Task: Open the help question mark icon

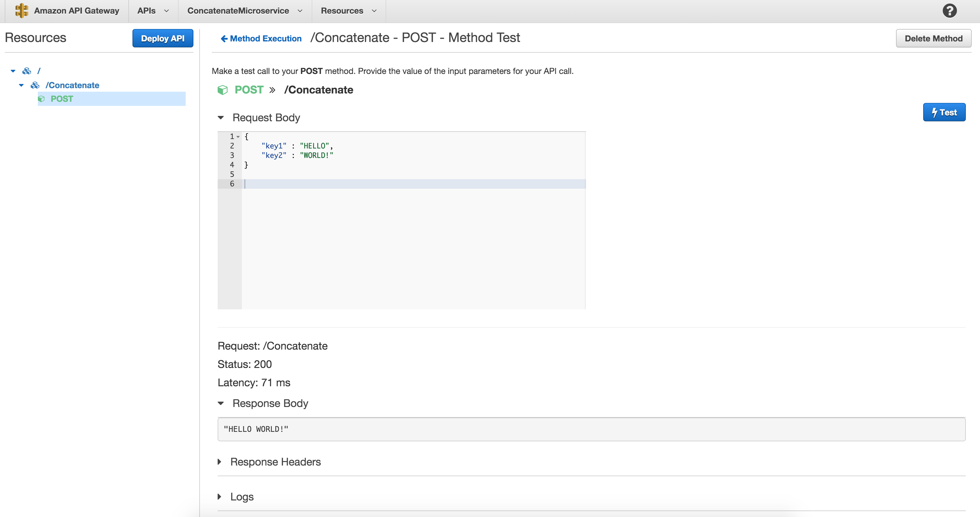Action: [950, 11]
